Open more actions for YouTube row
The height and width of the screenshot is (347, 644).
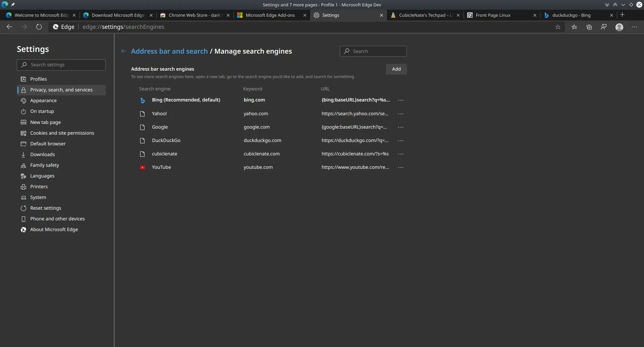400,167
